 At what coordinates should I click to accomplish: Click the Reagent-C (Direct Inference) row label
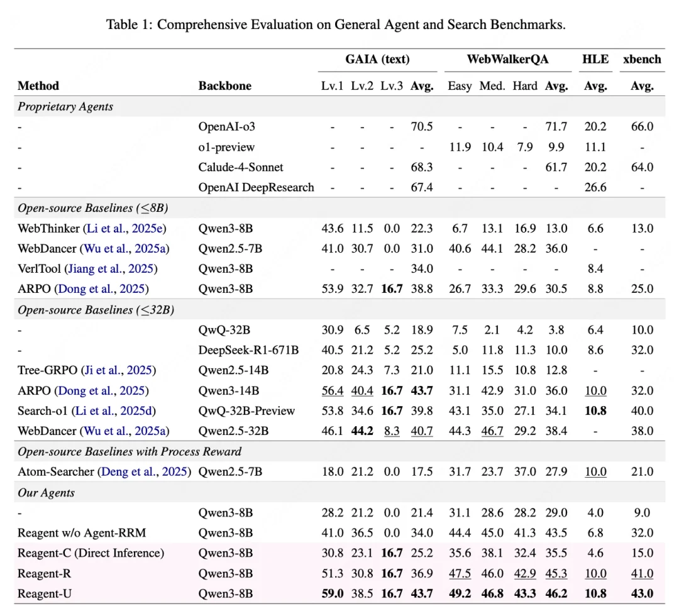coord(91,553)
